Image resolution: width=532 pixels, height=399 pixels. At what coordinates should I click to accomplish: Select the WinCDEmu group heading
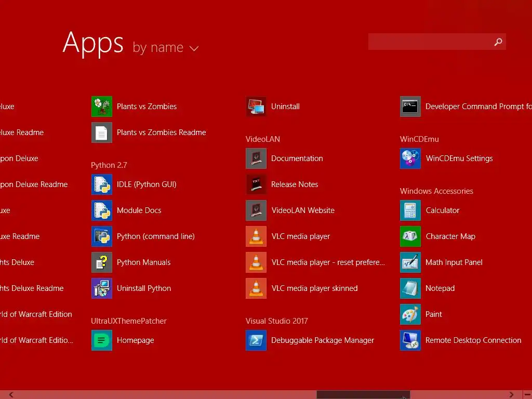coord(419,139)
